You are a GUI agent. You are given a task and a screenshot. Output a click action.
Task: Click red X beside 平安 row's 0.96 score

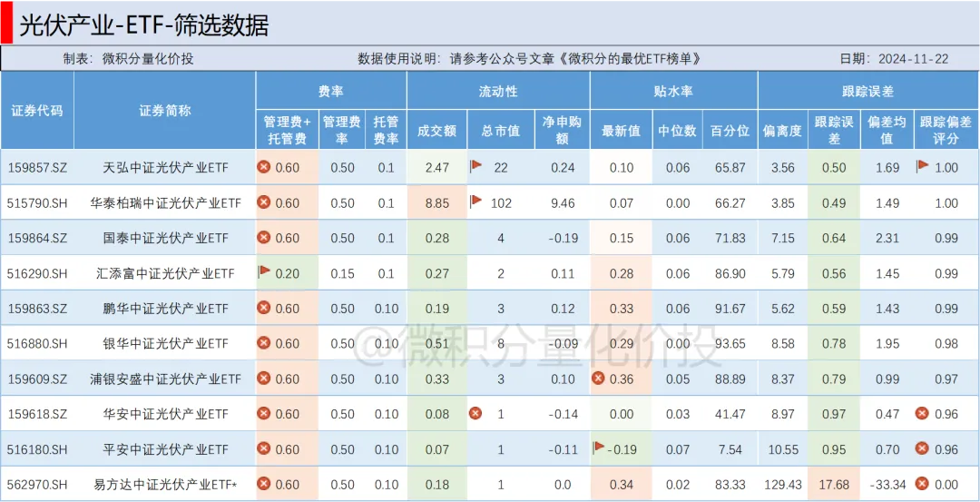(x=922, y=448)
